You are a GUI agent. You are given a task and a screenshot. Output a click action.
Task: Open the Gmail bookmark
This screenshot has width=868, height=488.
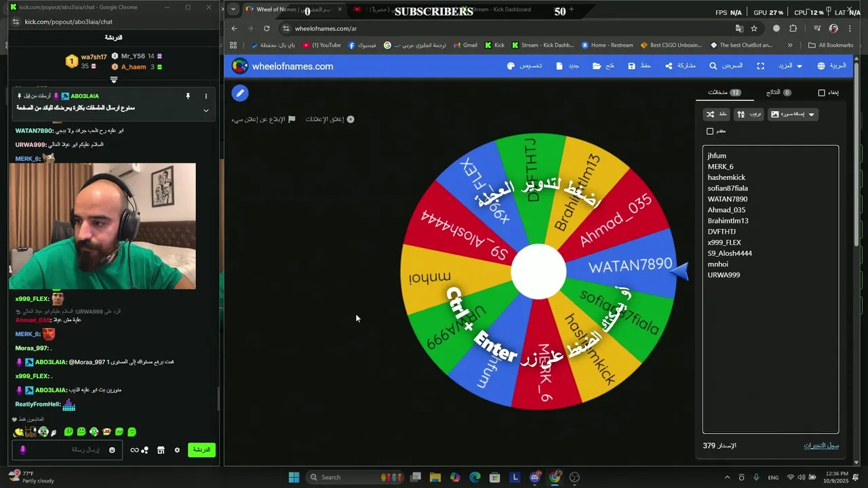point(465,45)
